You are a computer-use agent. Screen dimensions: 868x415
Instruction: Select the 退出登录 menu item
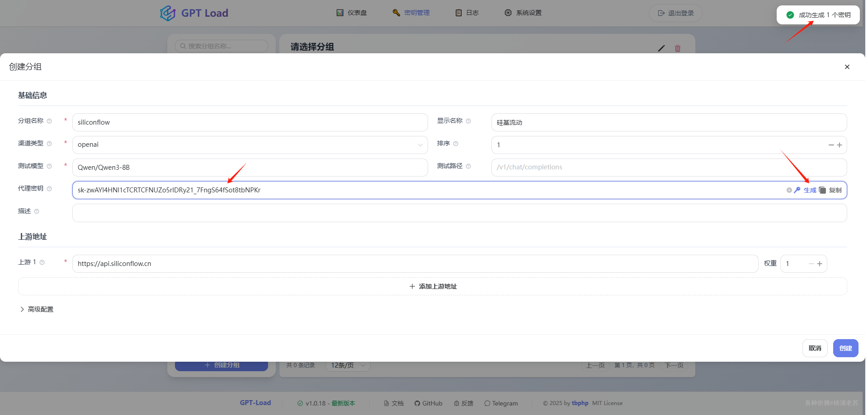(x=675, y=13)
